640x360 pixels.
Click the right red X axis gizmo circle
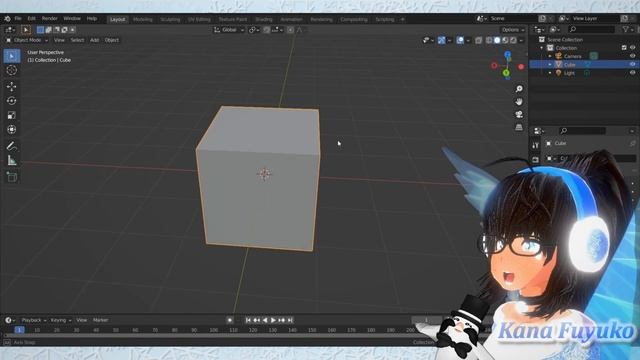(521, 66)
